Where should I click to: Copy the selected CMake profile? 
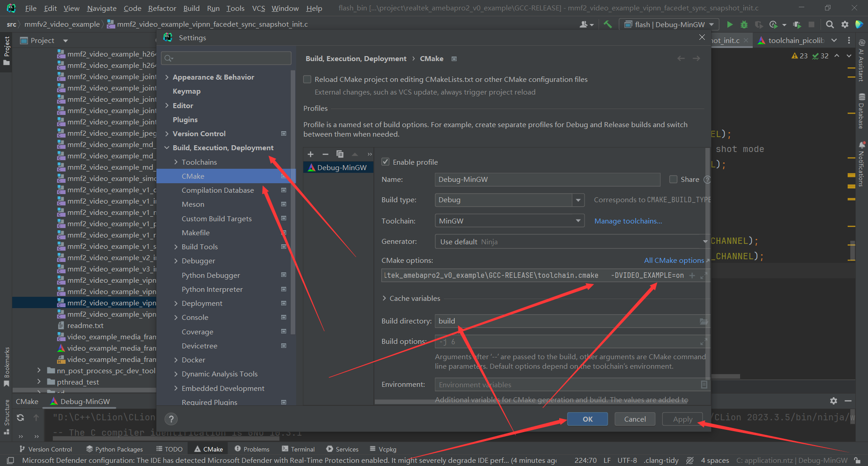340,154
